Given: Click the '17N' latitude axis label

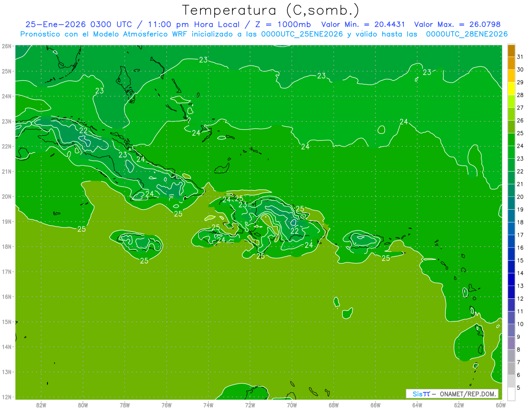Looking at the screenshot, I should click(7, 271).
